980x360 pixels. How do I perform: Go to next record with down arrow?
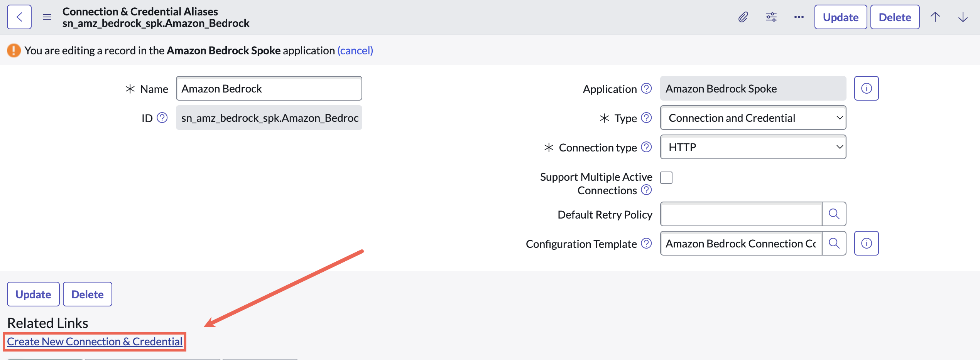coord(963,17)
